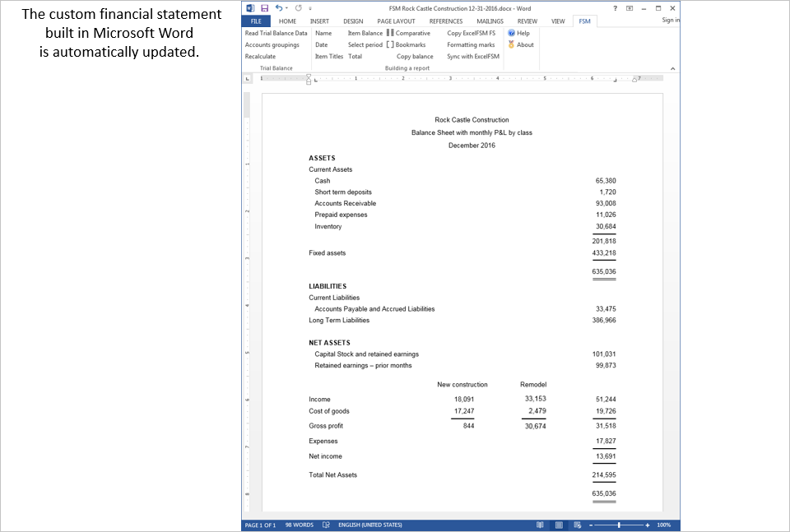Image resolution: width=790 pixels, height=532 pixels.
Task: Click the first line indent marker on ruler
Action: click(309, 76)
